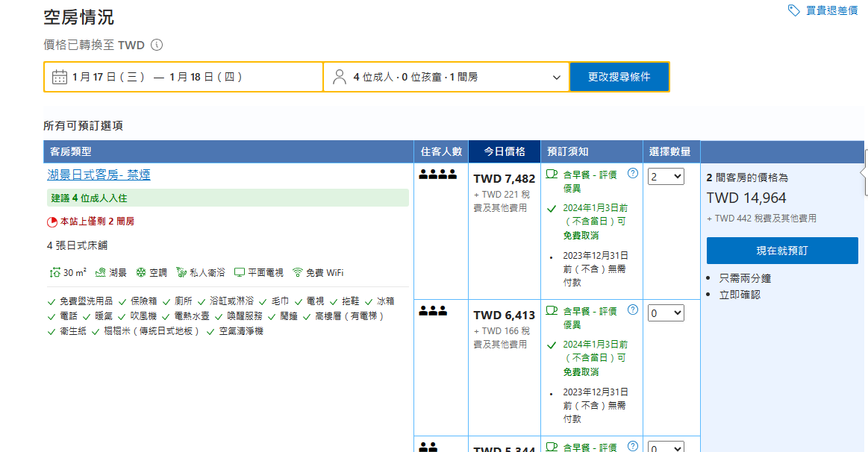Click breakfast cup icon in TWD 7,482 row
The height and width of the screenshot is (452, 868).
(552, 175)
